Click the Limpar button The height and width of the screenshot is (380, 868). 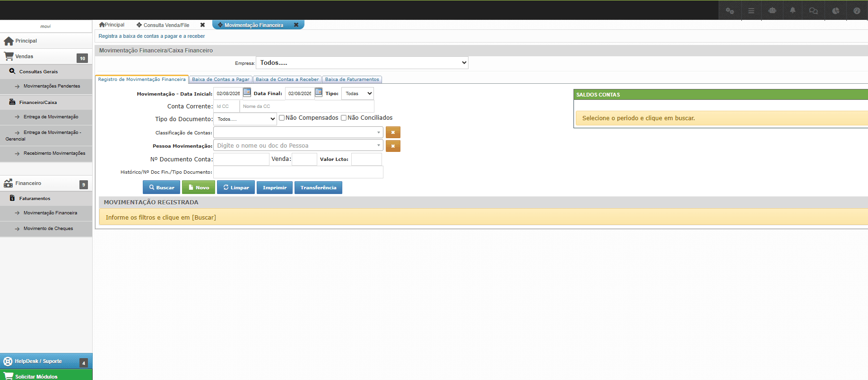click(236, 187)
